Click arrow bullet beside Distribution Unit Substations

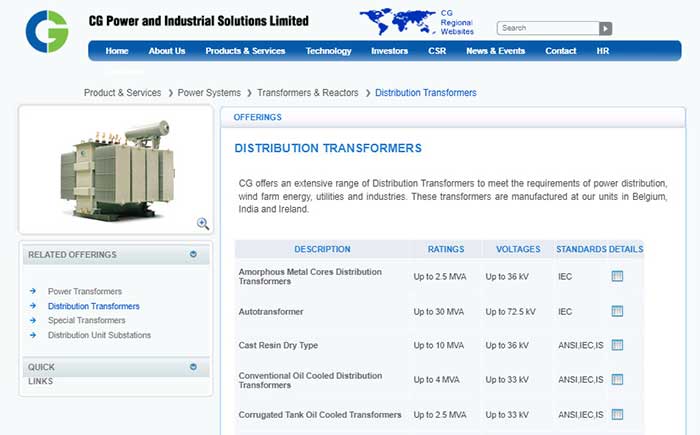[33, 335]
